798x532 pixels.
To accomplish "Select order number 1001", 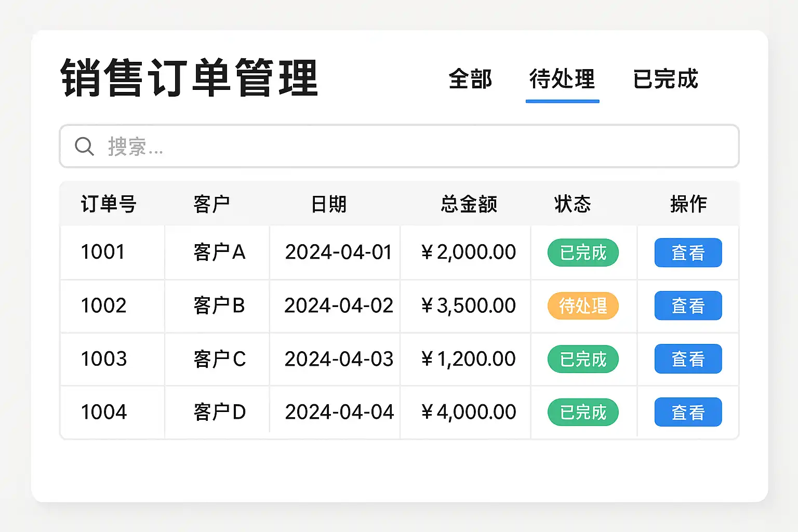I will [x=103, y=252].
